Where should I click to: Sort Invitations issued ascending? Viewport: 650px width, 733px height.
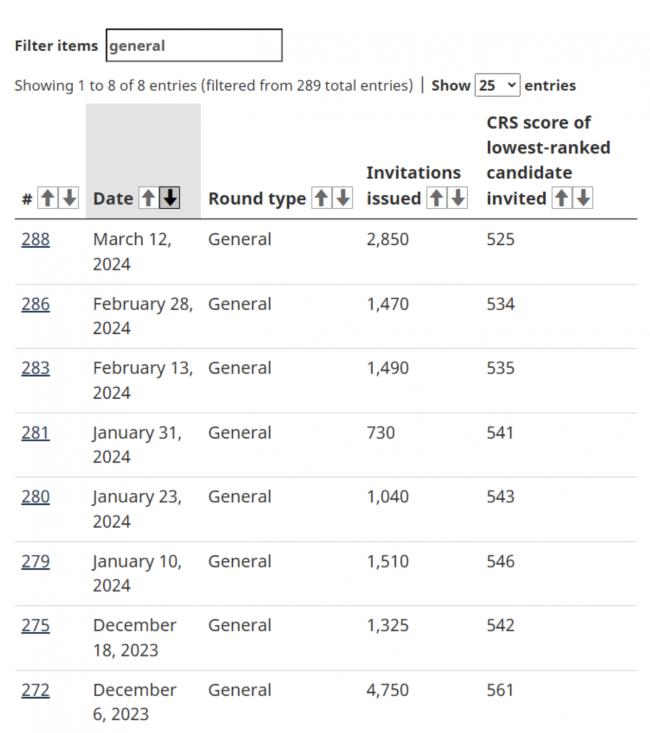pyautogui.click(x=436, y=198)
